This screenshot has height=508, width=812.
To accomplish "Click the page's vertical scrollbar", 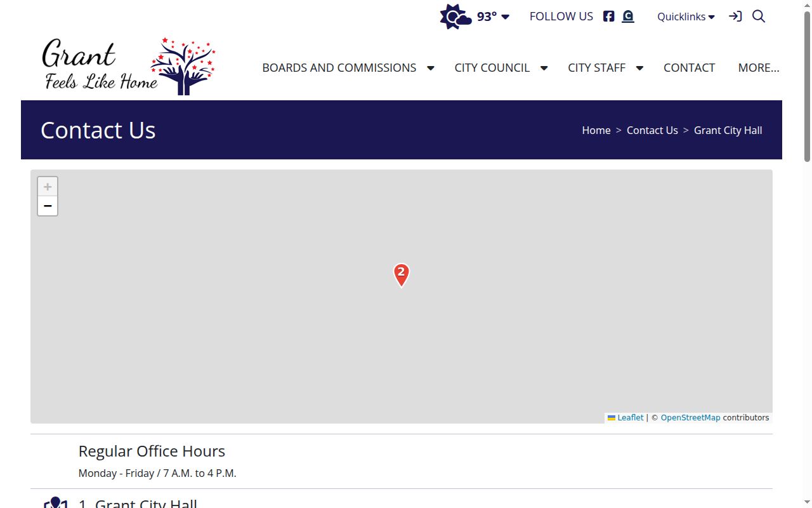I will [x=807, y=254].
